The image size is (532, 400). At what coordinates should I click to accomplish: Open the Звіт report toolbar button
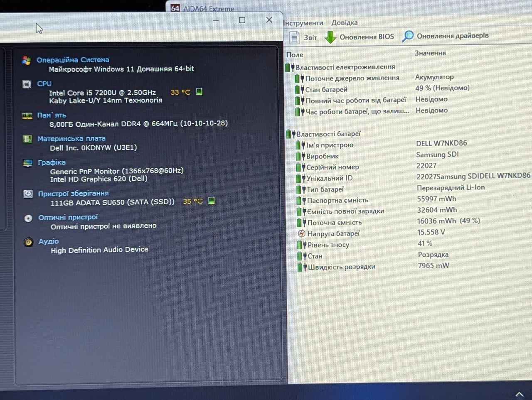pyautogui.click(x=303, y=37)
